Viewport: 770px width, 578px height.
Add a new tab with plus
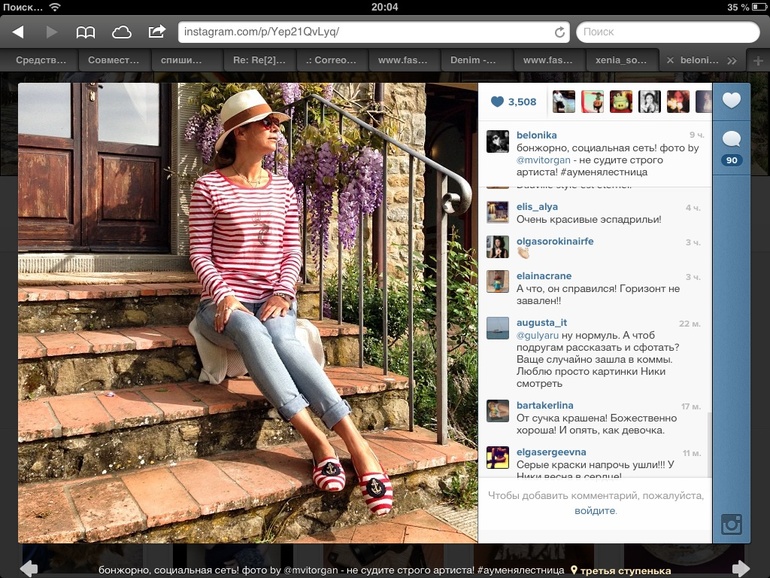click(x=757, y=61)
